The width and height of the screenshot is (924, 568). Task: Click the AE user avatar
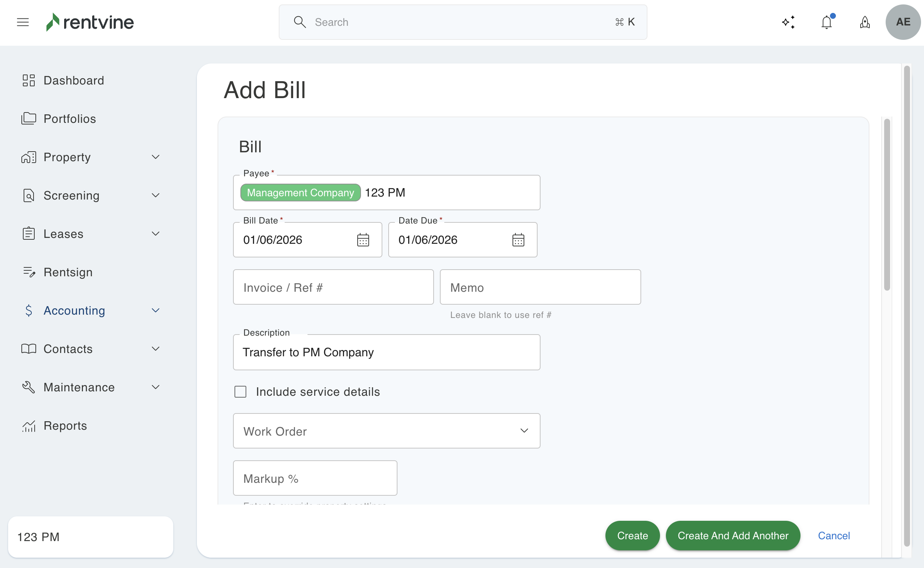pos(903,22)
